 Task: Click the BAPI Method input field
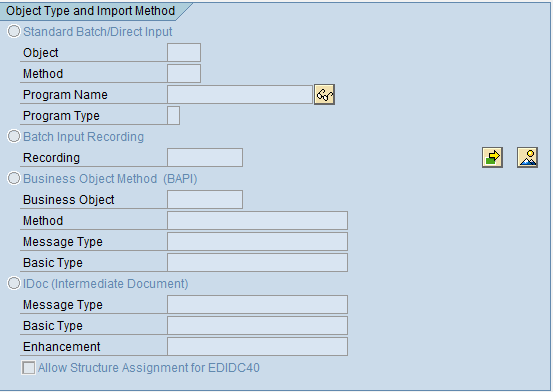pos(257,221)
